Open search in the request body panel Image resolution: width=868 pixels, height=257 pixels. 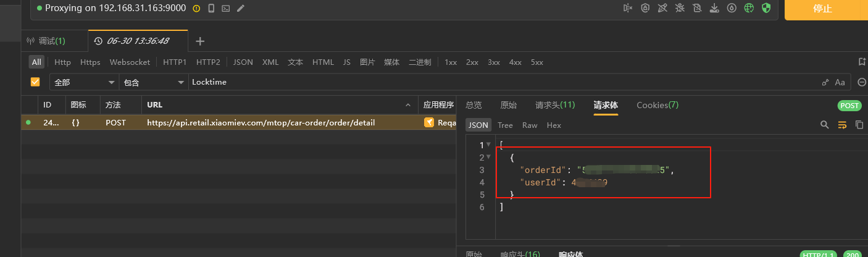pos(824,125)
